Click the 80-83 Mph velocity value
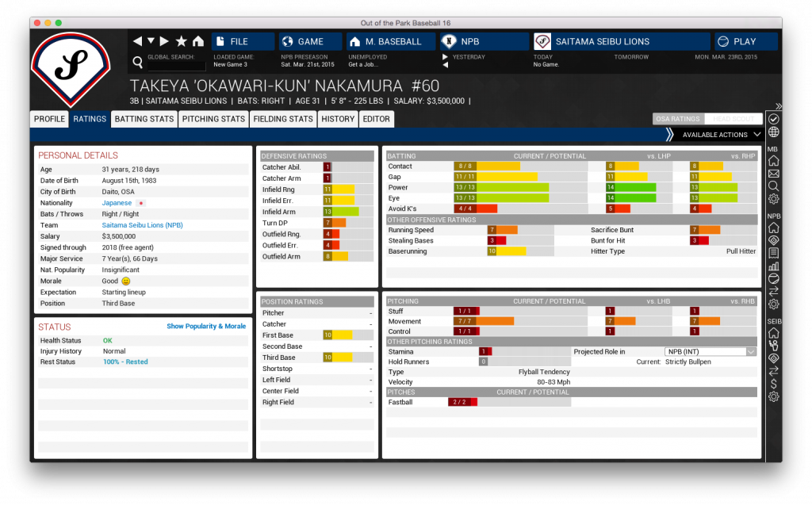Viewport: 812px width, 505px height. [x=553, y=382]
